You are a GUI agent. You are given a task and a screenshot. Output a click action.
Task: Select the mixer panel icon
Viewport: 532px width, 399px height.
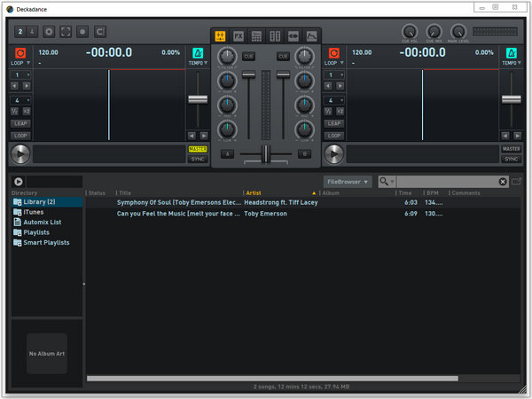pyautogui.click(x=219, y=36)
